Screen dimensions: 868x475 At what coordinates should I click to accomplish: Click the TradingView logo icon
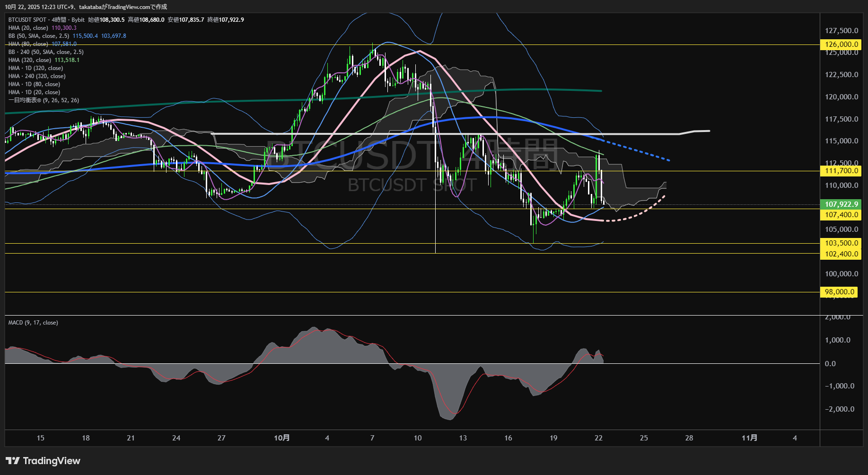point(12,461)
